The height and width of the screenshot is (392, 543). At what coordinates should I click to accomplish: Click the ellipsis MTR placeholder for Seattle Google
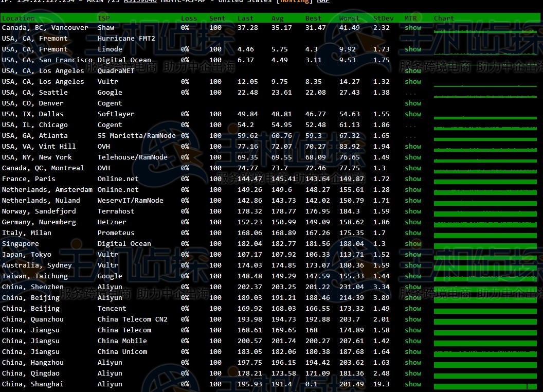(x=410, y=93)
